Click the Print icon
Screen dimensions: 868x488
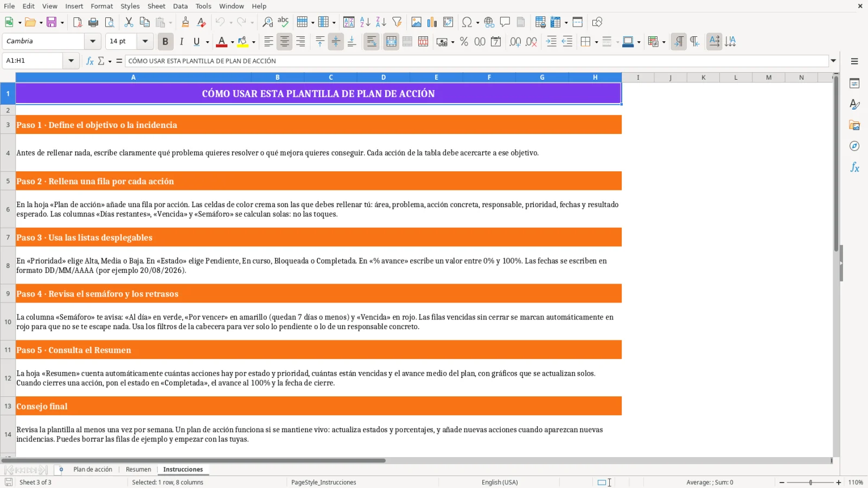(x=93, y=22)
